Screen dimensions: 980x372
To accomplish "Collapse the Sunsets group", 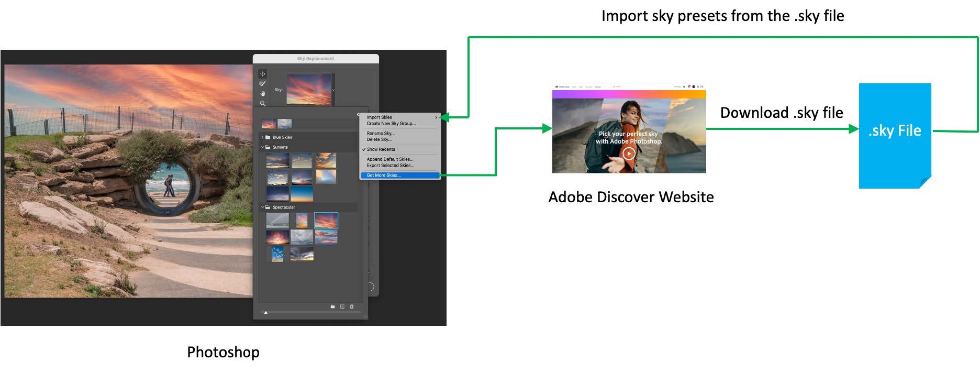I will 262,147.
